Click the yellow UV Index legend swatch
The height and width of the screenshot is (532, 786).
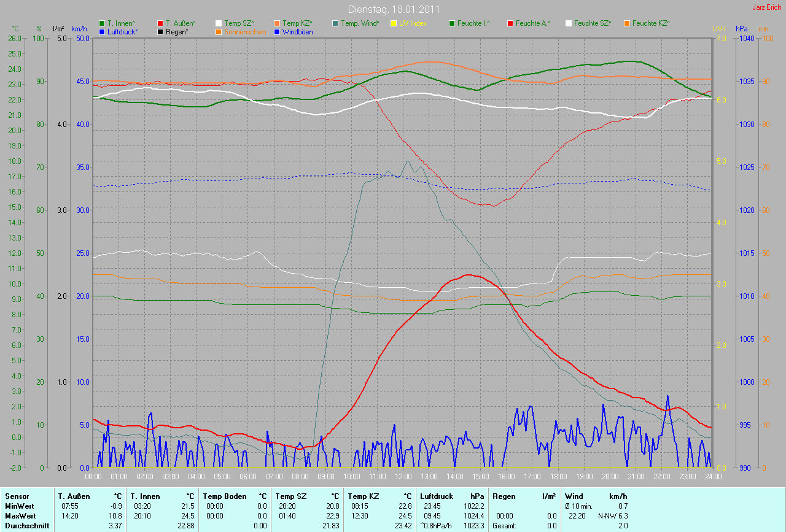(x=394, y=23)
